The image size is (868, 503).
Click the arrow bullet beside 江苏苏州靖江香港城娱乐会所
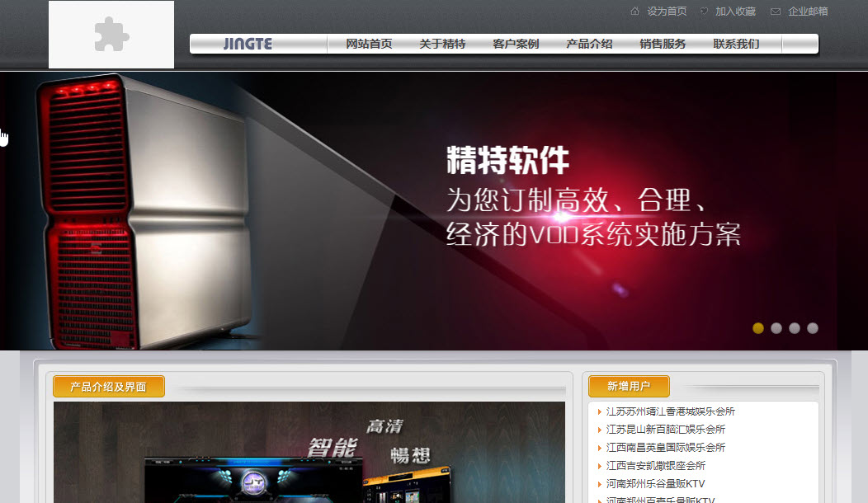600,411
